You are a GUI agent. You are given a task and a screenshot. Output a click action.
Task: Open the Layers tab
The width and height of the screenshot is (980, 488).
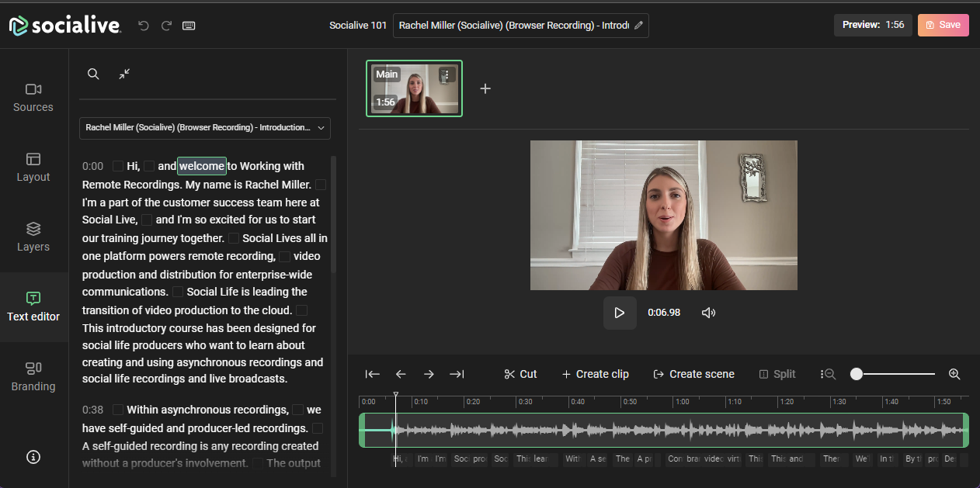pyautogui.click(x=33, y=237)
